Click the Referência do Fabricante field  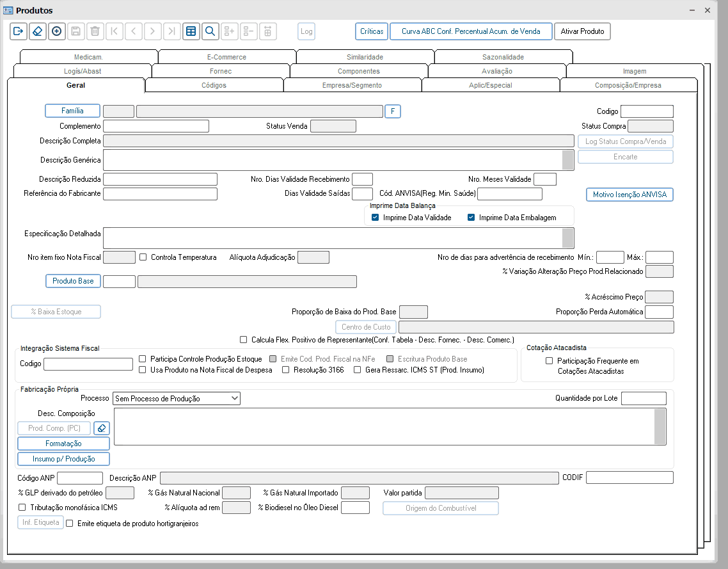click(160, 194)
